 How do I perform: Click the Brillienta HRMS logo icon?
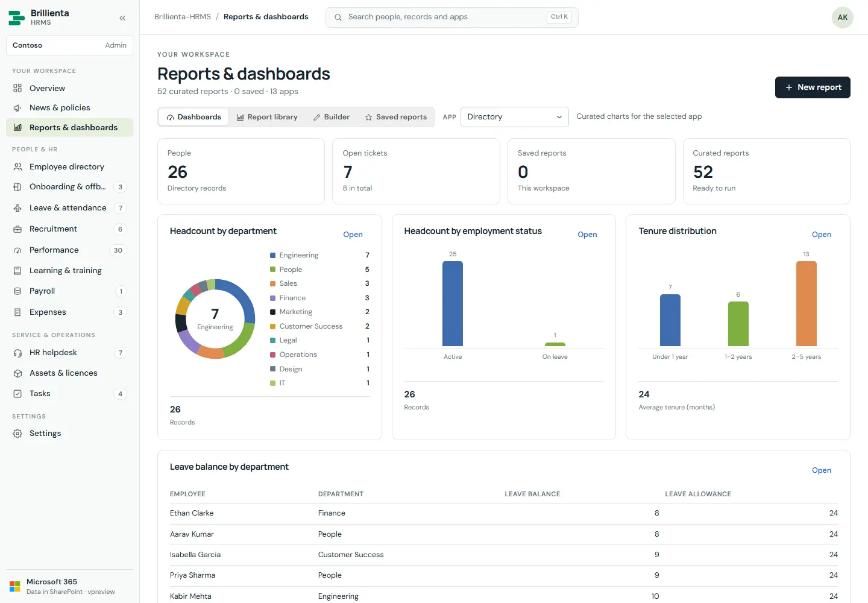pos(16,17)
